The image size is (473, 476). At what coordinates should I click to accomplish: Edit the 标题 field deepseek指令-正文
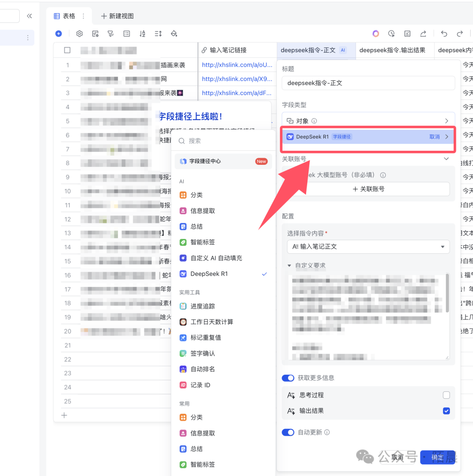click(368, 83)
